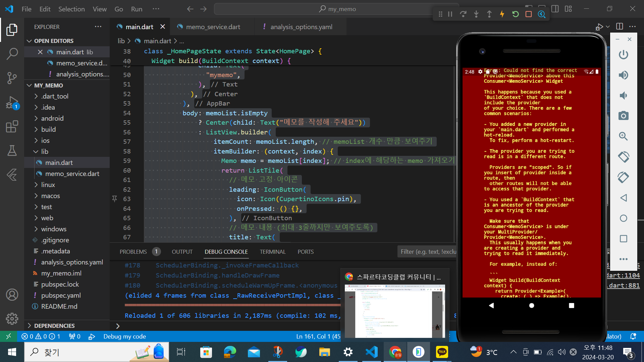This screenshot has width=644, height=362.
Task: Open Windows Start menu
Action: pos(12,352)
